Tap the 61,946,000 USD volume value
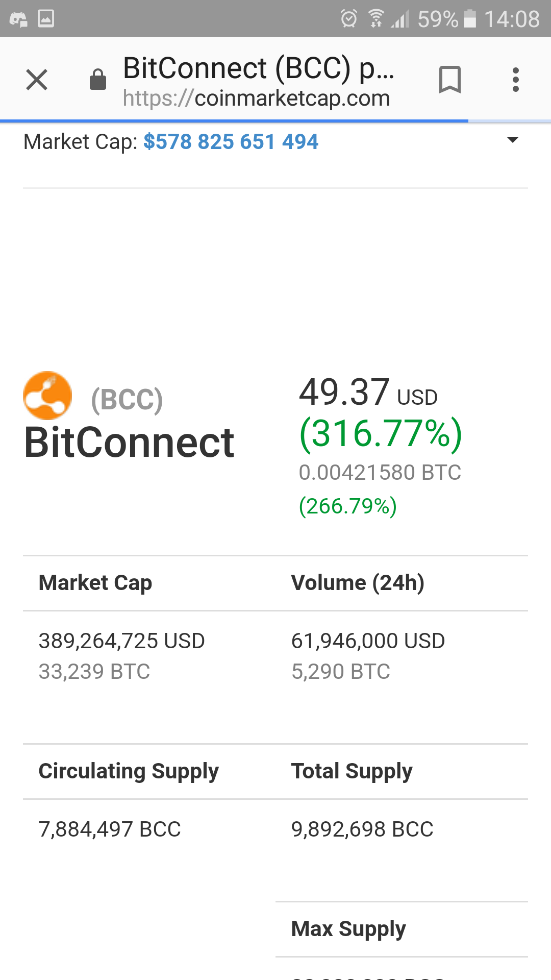551x980 pixels. (368, 641)
